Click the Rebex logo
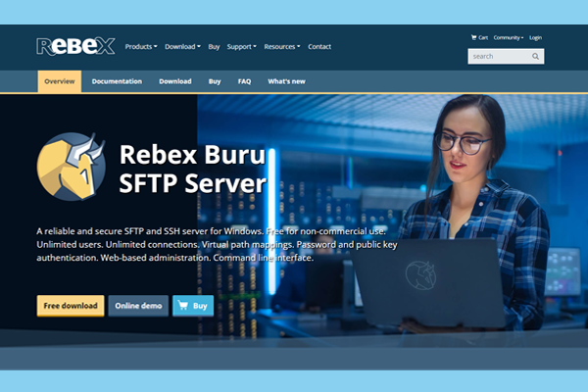The height and width of the screenshot is (392, 588). point(75,46)
